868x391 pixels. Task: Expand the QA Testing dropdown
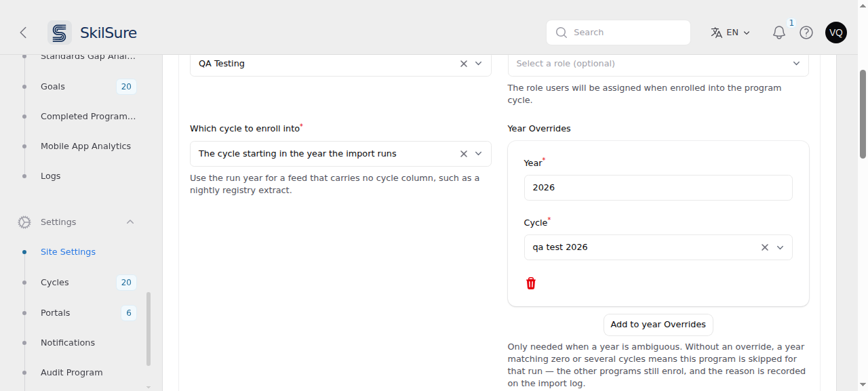[x=478, y=64]
